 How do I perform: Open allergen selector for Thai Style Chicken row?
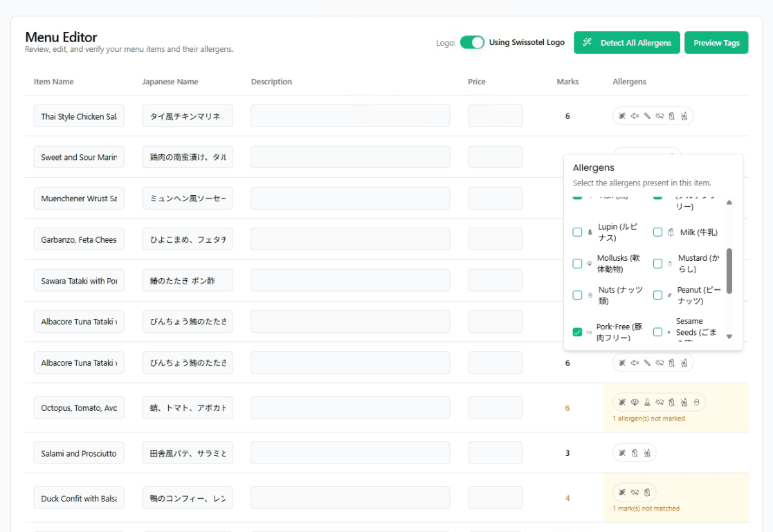point(653,116)
